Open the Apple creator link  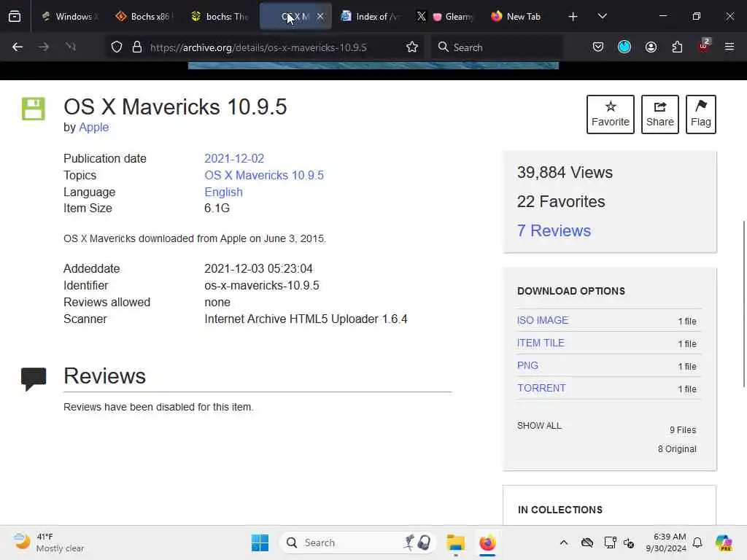[94, 127]
